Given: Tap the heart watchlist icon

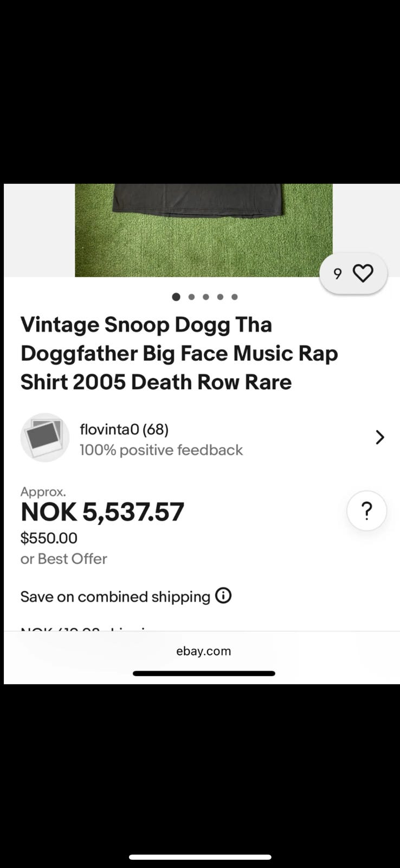Looking at the screenshot, I should click(x=363, y=273).
